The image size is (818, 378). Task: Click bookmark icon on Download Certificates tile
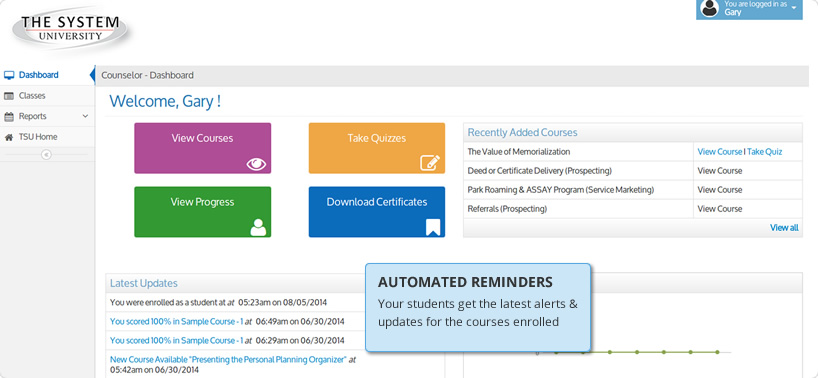point(433,227)
